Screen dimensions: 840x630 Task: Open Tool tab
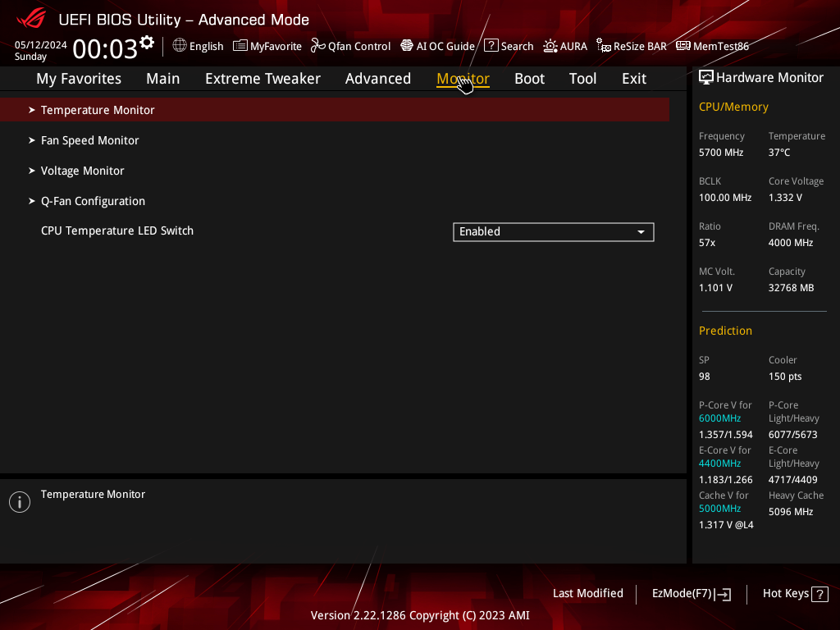coord(583,79)
